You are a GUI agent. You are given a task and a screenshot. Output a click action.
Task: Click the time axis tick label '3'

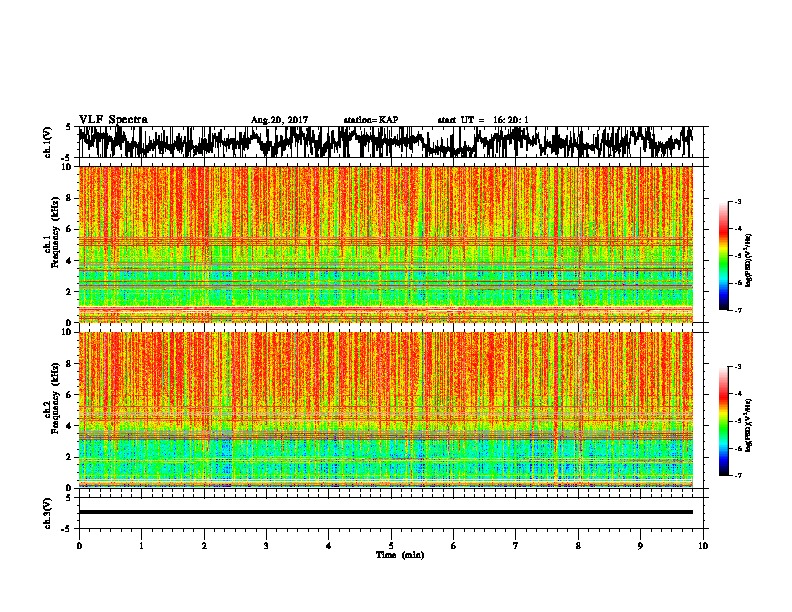coord(266,546)
